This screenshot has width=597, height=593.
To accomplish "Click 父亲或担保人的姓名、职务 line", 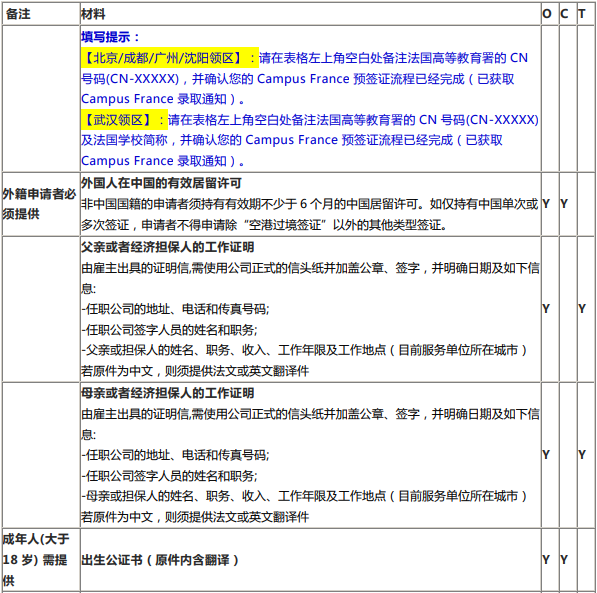I will coord(305,350).
